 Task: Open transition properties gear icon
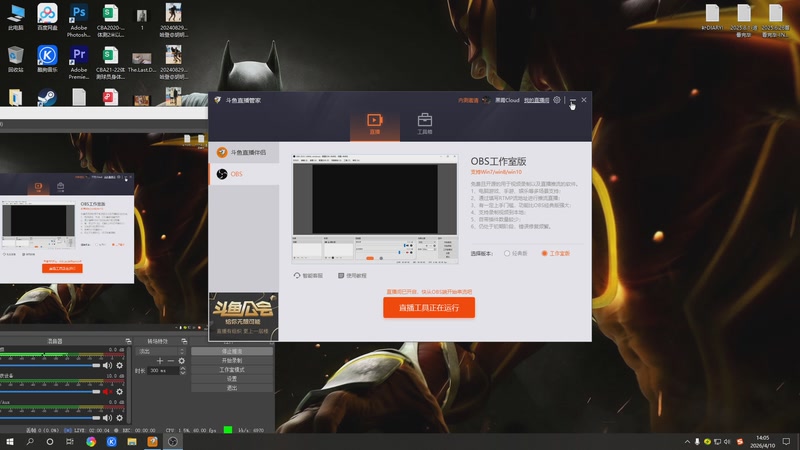point(182,361)
